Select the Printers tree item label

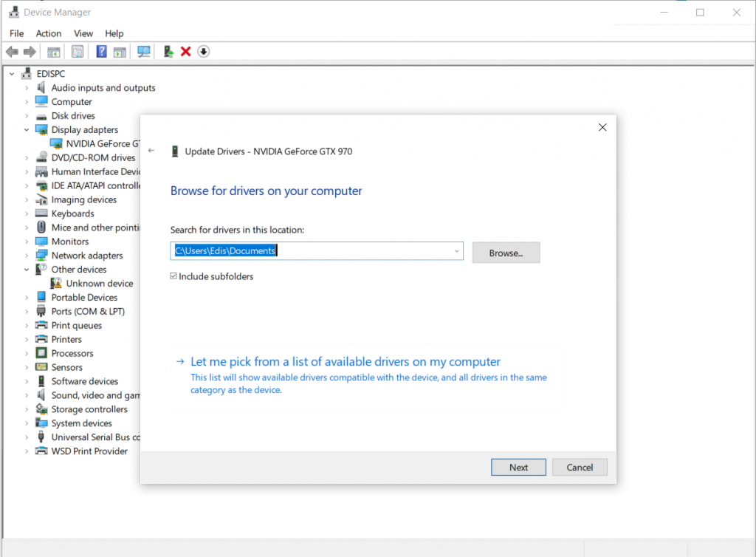point(66,340)
